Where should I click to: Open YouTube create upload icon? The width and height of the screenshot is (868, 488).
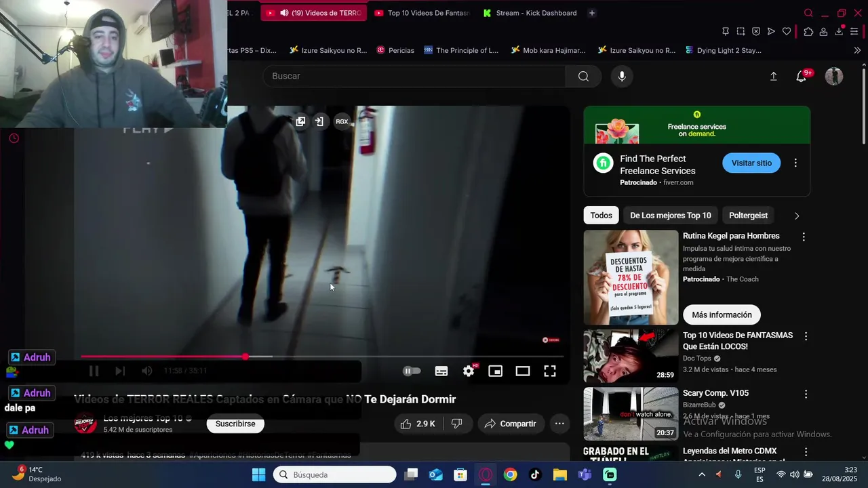coord(773,77)
